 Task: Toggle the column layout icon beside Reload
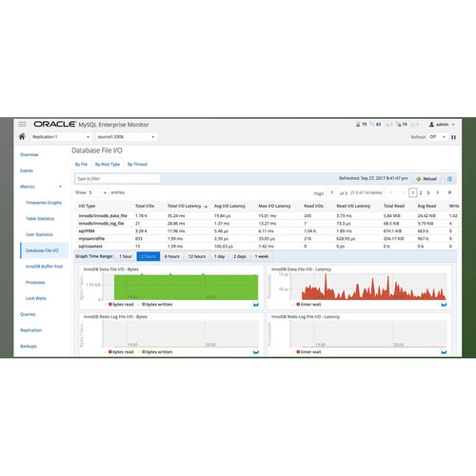point(449,179)
